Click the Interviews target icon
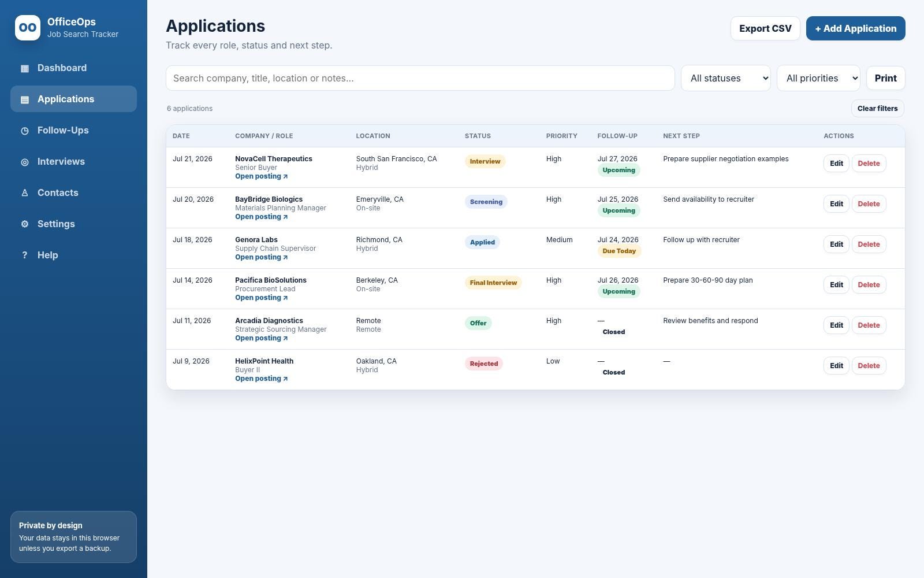This screenshot has height=578, width=924. coord(25,162)
